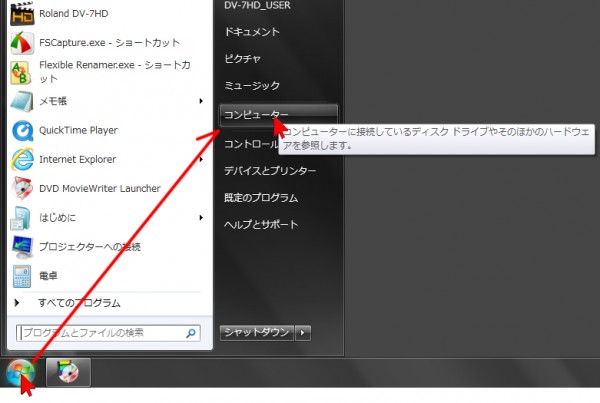Expand the Internet Explorer jump list arrow
The image size is (600, 403).
tap(201, 159)
